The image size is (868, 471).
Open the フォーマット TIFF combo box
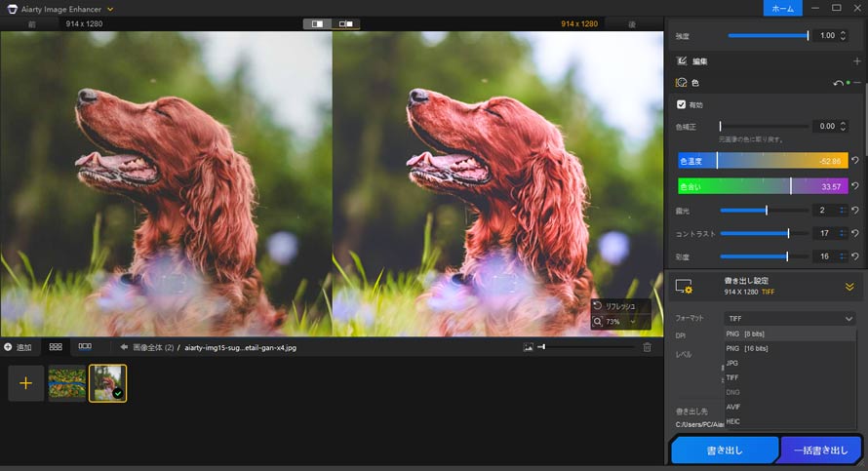[x=790, y=318]
